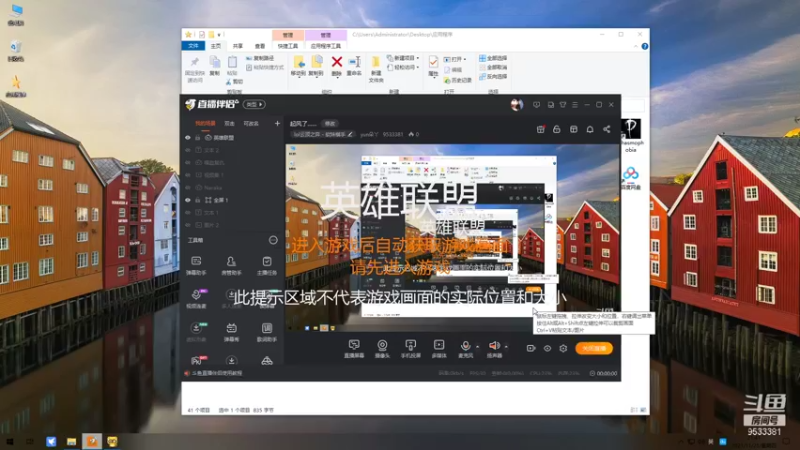
Task: Open the File Explorer icon on the taskbar
Action: [71, 441]
